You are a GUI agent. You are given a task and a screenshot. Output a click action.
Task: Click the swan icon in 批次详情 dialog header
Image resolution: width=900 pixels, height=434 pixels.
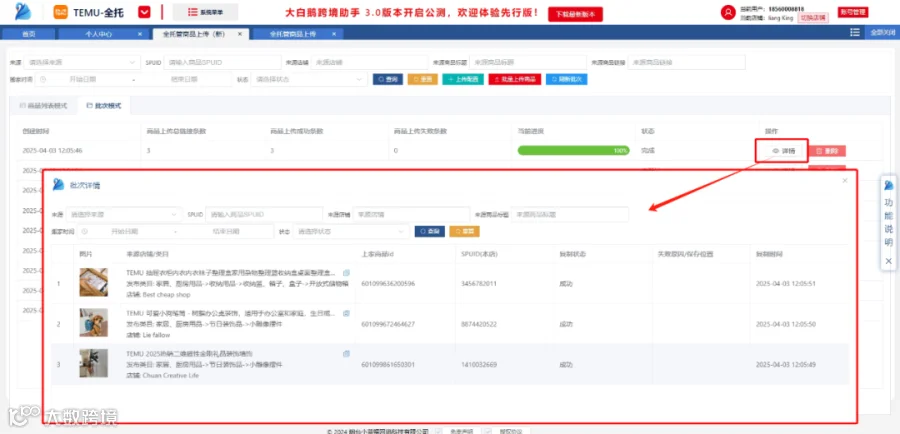(x=58, y=185)
